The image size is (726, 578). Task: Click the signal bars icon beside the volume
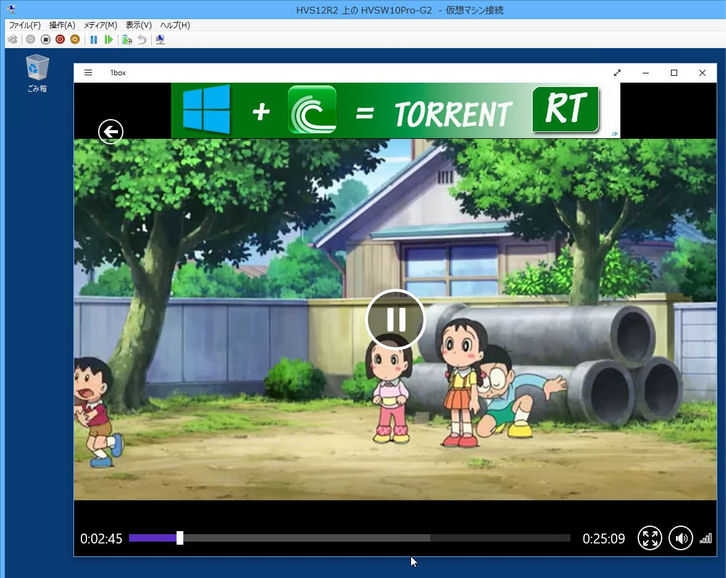click(706, 538)
